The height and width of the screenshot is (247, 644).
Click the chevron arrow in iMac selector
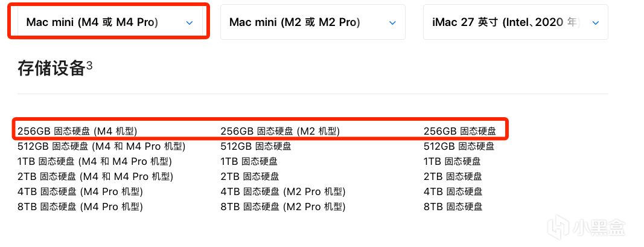click(596, 23)
